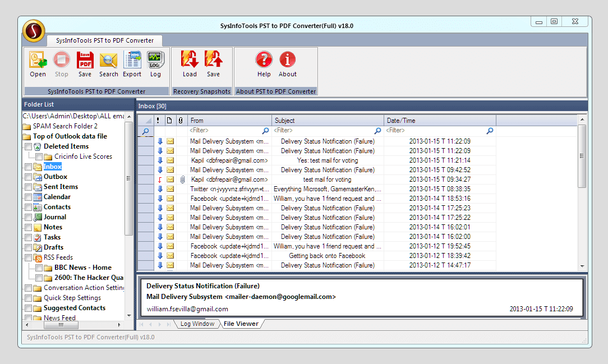The width and height of the screenshot is (608, 364).
Task: Click the From filter magnifier icon
Action: (266, 131)
